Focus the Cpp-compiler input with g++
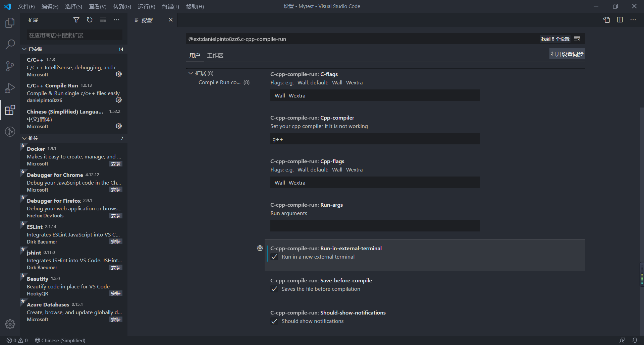The image size is (644, 345). tap(375, 139)
